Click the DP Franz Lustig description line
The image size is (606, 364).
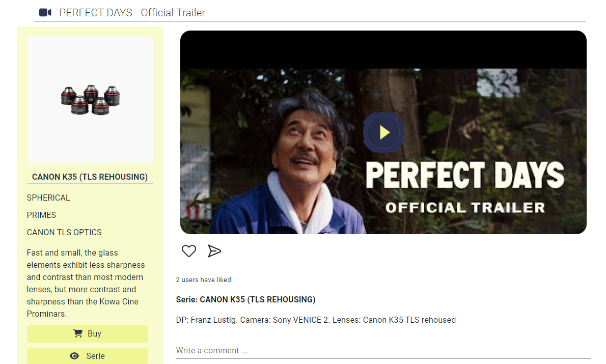point(316,320)
